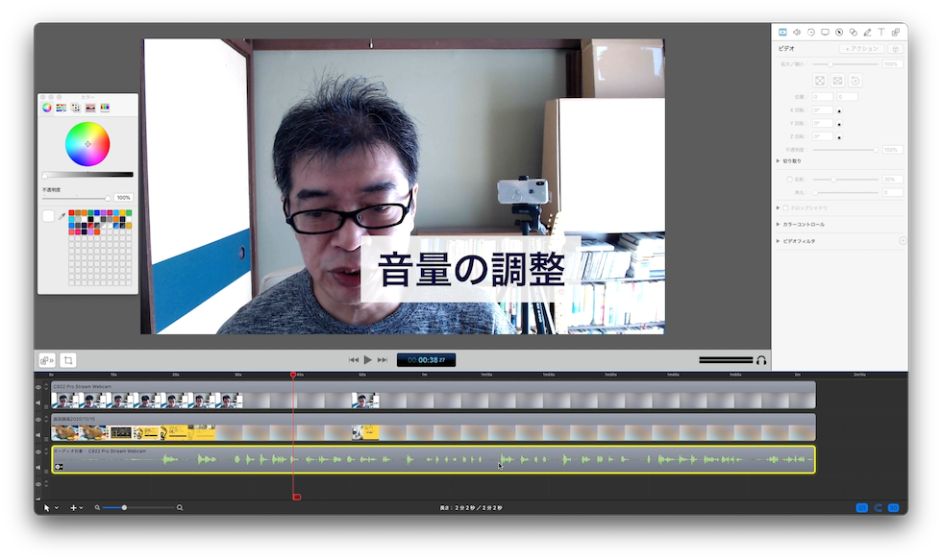This screenshot has width=942, height=560.
Task: Open the Video properties tab
Action: [782, 33]
